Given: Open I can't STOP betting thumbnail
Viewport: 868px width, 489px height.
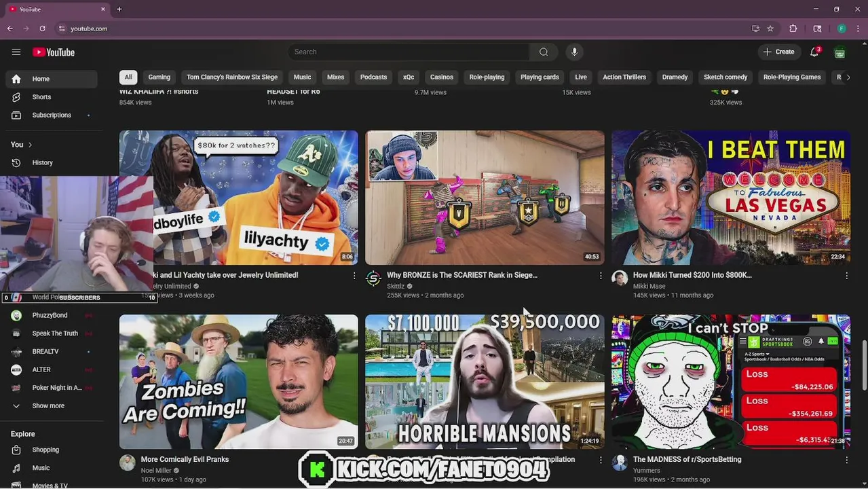Looking at the screenshot, I should tap(731, 382).
